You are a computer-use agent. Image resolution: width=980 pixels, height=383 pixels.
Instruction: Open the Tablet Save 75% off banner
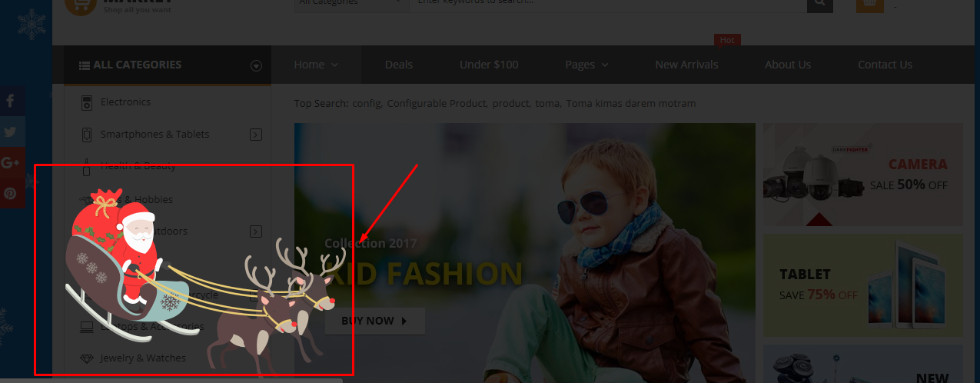click(x=862, y=285)
